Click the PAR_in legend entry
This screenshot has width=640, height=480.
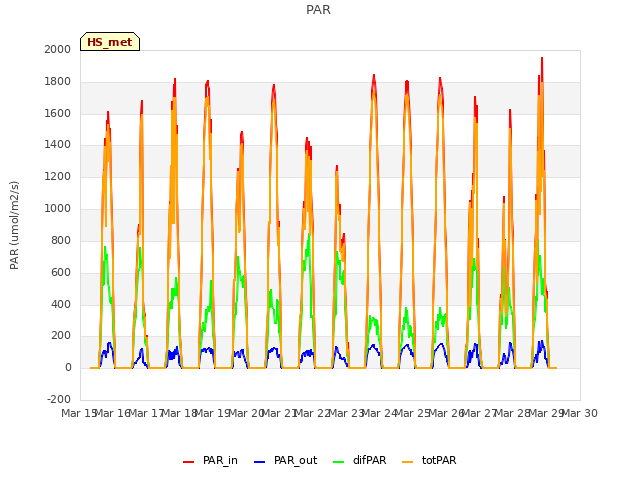click(x=210, y=460)
